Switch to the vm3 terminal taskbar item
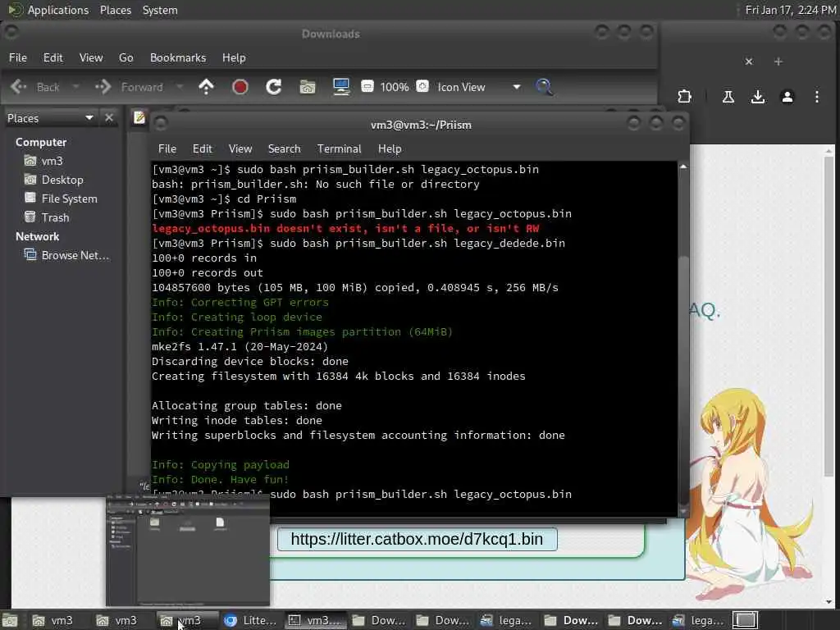Viewport: 840px width, 630px height. pyautogui.click(x=315, y=620)
